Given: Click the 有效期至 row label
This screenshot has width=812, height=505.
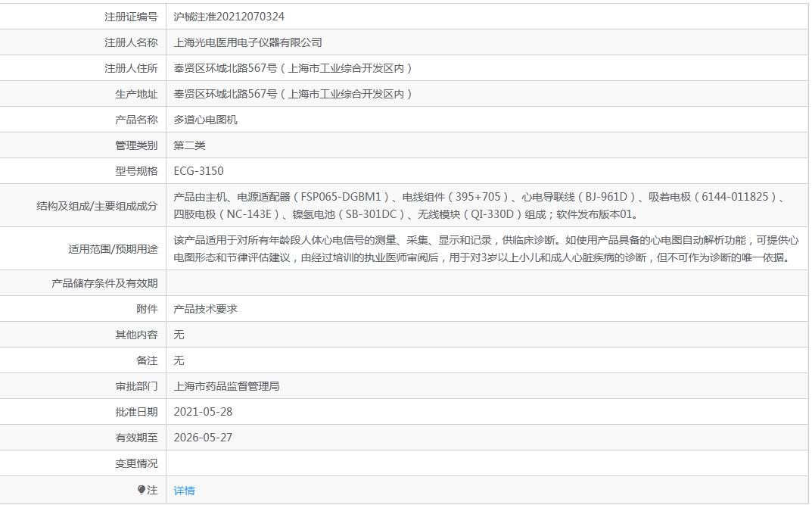Looking at the screenshot, I should click(136, 438).
